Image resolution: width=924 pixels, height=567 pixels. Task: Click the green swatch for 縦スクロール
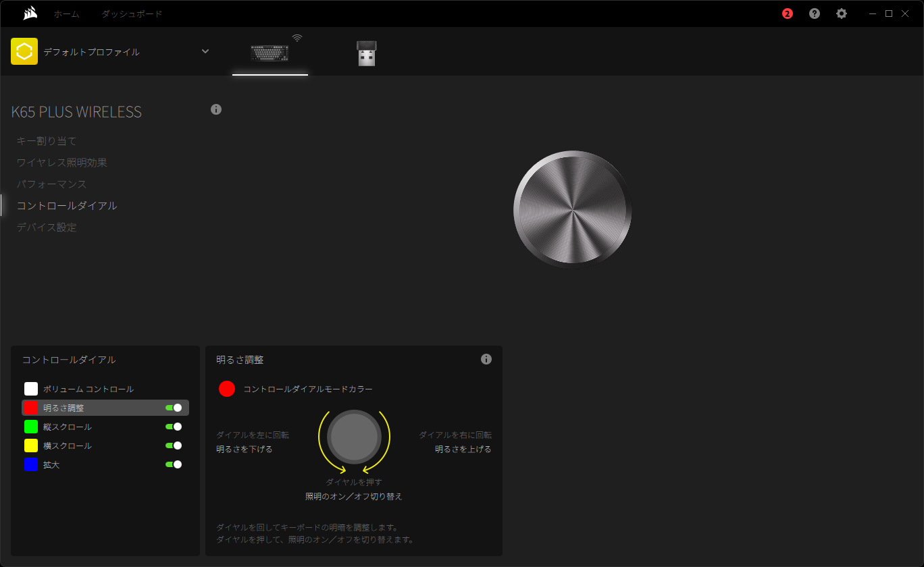pyautogui.click(x=31, y=427)
